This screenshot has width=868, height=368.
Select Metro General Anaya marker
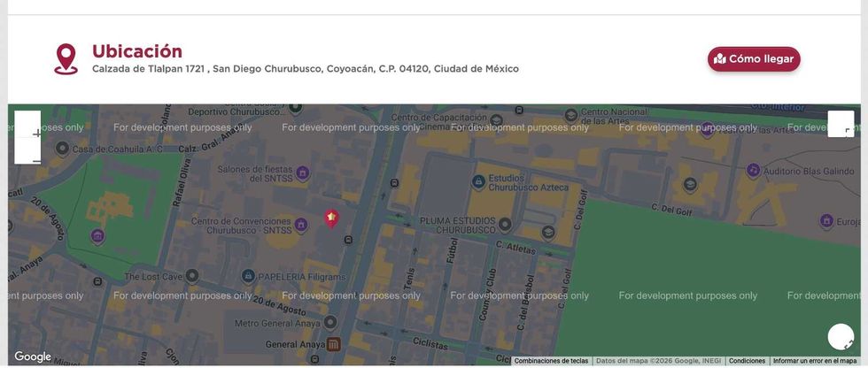click(330, 321)
